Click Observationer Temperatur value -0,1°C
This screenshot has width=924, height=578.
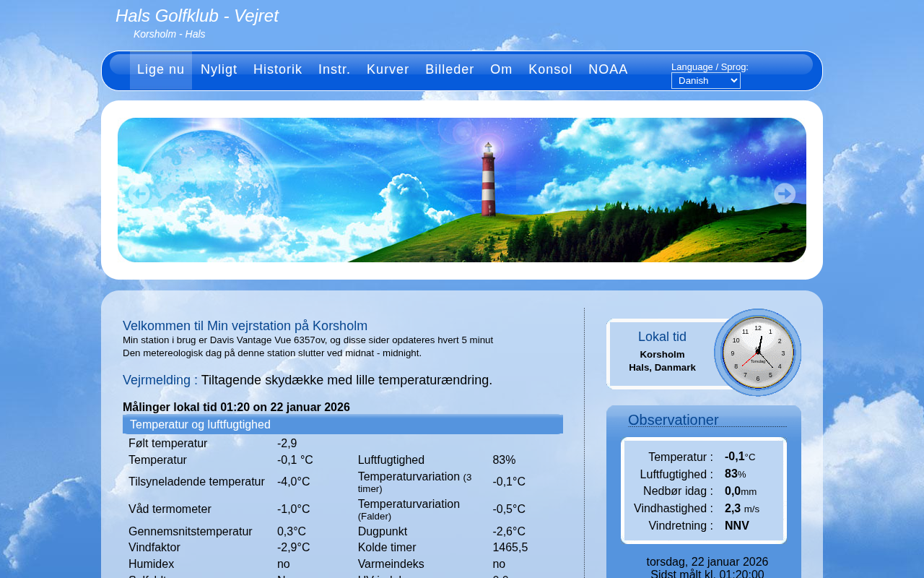click(740, 457)
